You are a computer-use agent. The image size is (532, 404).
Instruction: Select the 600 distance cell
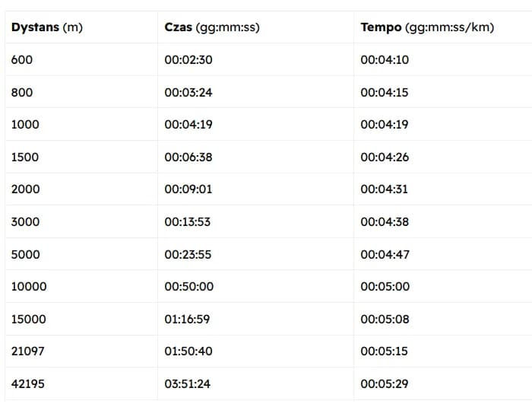(x=22, y=59)
